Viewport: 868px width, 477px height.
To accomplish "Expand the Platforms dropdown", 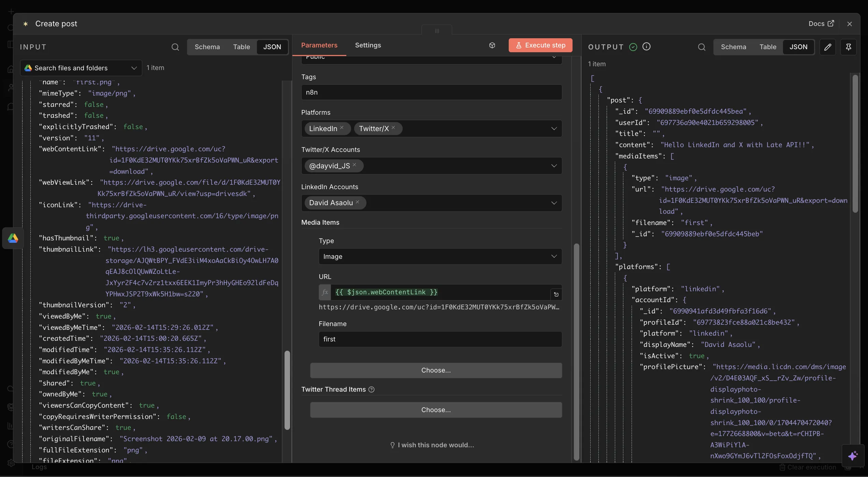I will [554, 128].
